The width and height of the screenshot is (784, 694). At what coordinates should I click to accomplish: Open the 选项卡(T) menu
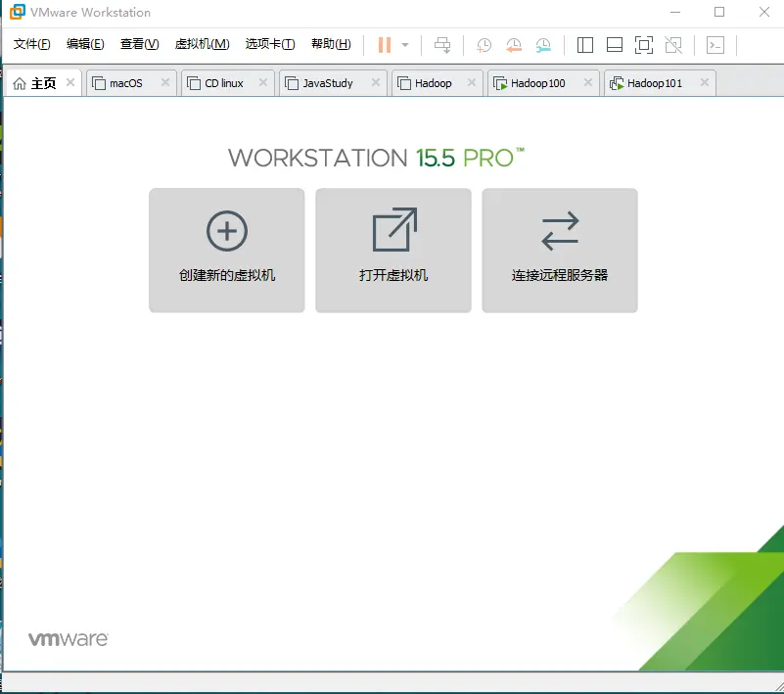point(270,44)
